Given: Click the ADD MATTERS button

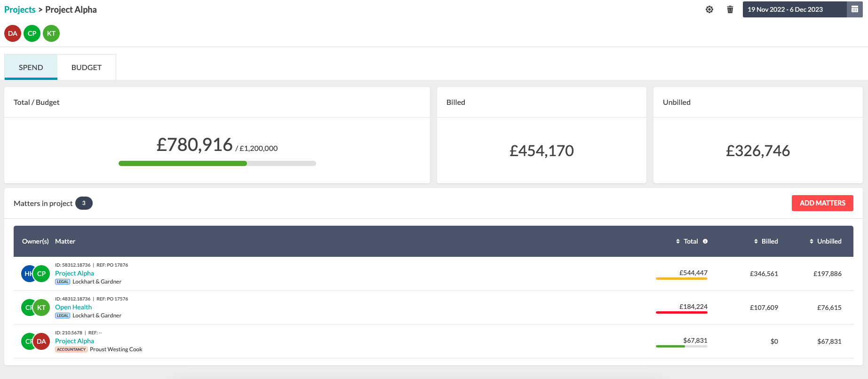Looking at the screenshot, I should point(822,203).
